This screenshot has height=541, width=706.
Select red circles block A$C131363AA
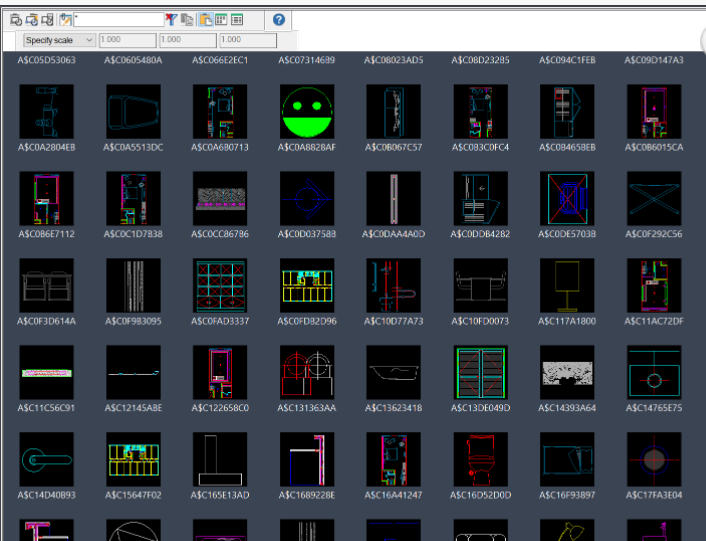tap(307, 373)
